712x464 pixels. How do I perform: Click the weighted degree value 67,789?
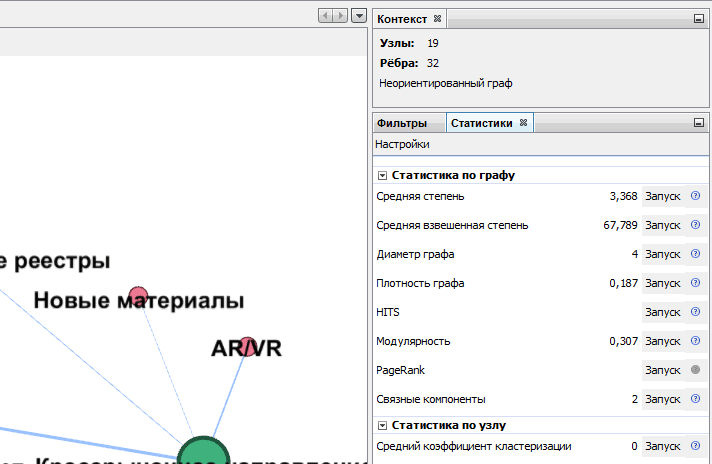click(620, 225)
